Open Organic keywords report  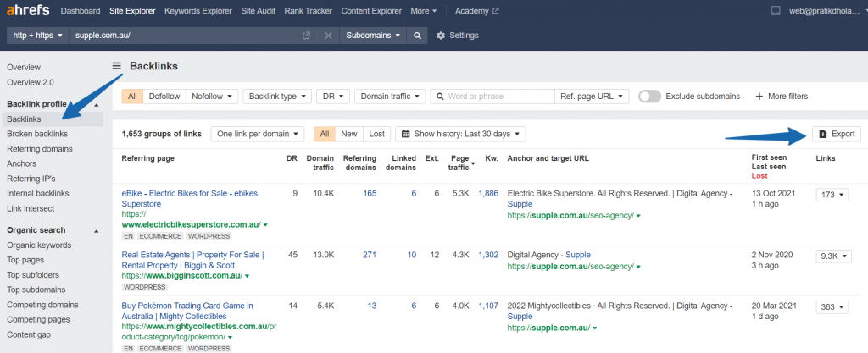coord(39,245)
